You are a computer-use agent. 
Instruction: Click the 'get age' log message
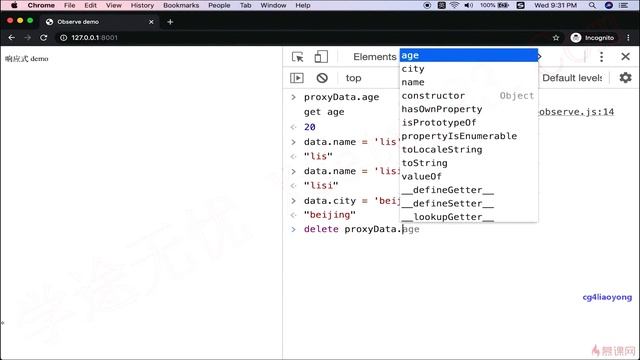click(x=324, y=112)
